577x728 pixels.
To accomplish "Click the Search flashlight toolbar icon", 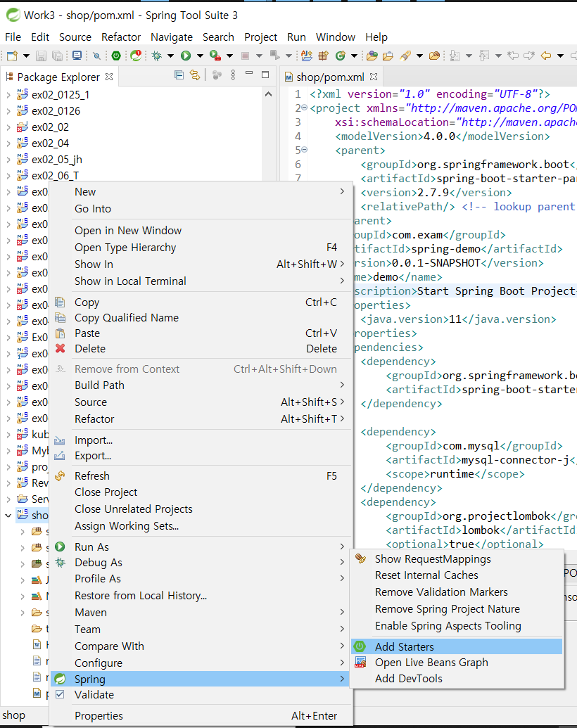I will 405,56.
